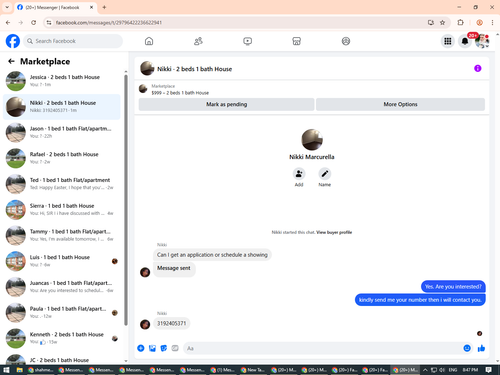This screenshot has height=375, width=500.
Task: Click the chat list scrollbar
Action: click(126, 200)
